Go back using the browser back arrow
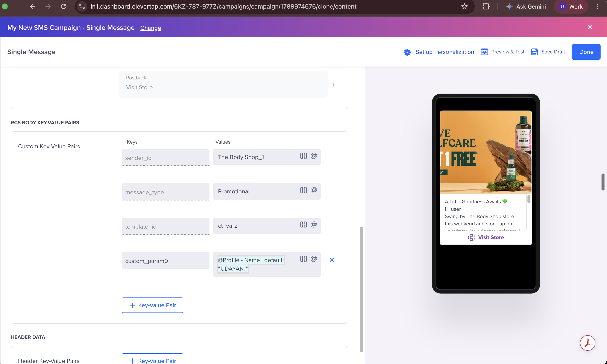The image size is (607, 364). 33,6
